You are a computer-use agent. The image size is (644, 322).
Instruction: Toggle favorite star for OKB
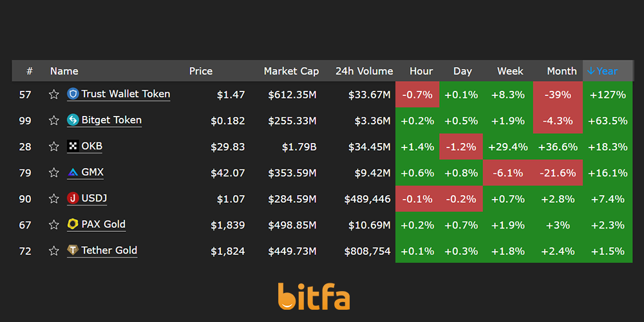[54, 147]
